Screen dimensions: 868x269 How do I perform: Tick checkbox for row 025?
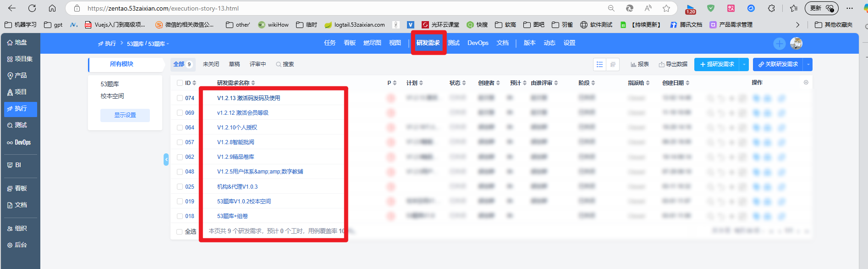tap(180, 187)
